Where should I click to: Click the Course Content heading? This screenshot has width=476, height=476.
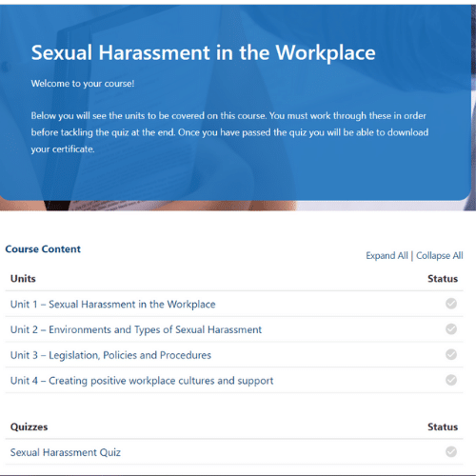pyautogui.click(x=43, y=249)
